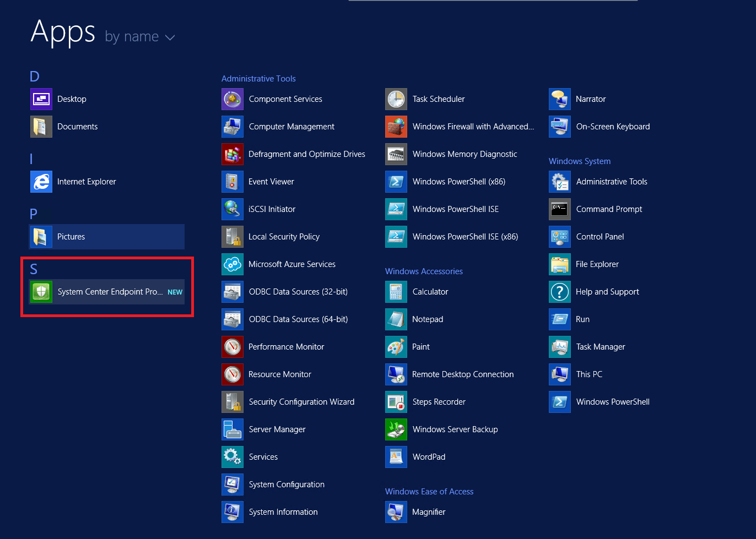Launch Paint palette icon
This screenshot has width=756, height=539.
(x=396, y=347)
